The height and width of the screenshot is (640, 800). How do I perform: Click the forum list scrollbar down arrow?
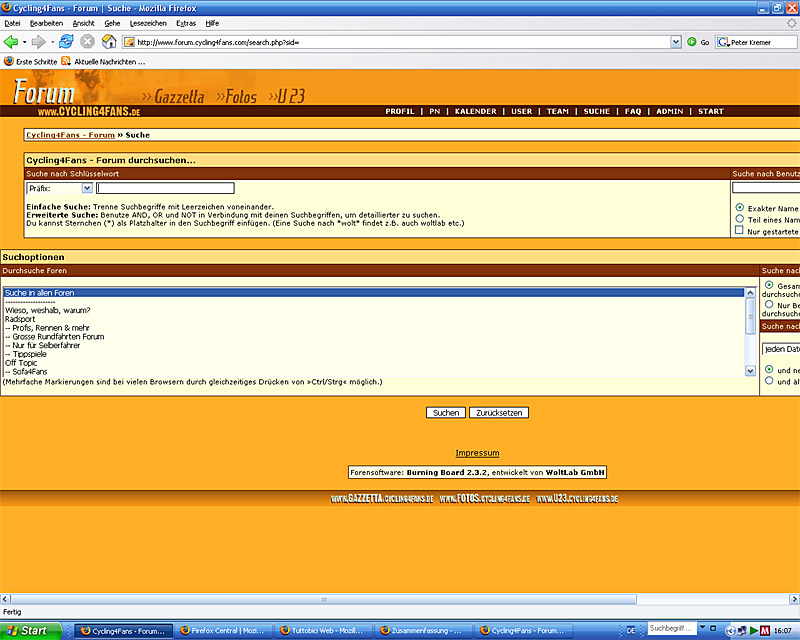751,370
